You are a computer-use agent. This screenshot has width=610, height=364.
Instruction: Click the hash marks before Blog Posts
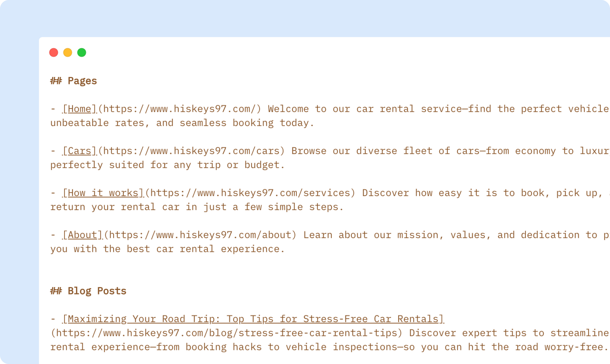point(56,291)
